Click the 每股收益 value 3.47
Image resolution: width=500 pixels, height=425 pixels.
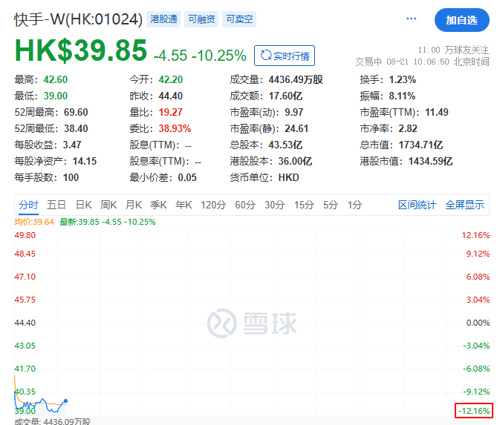pos(72,145)
